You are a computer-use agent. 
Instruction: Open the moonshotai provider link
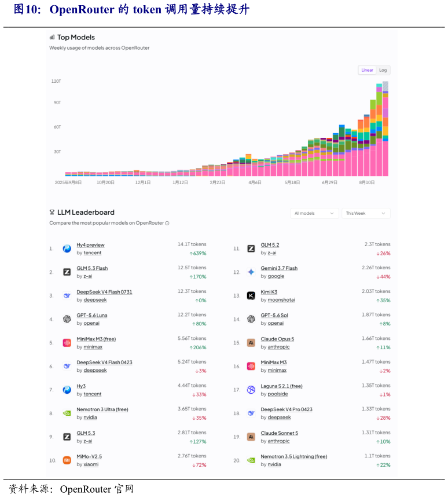[x=281, y=300]
